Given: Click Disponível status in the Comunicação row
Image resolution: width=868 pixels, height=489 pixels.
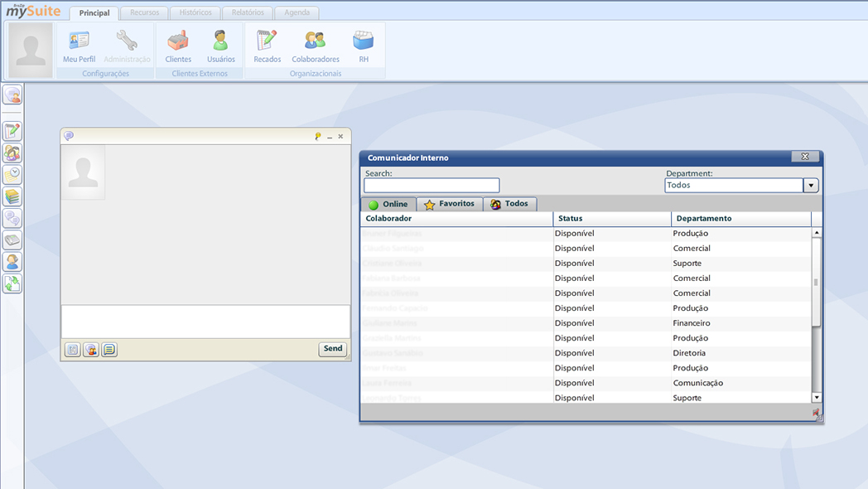Looking at the screenshot, I should 575,383.
